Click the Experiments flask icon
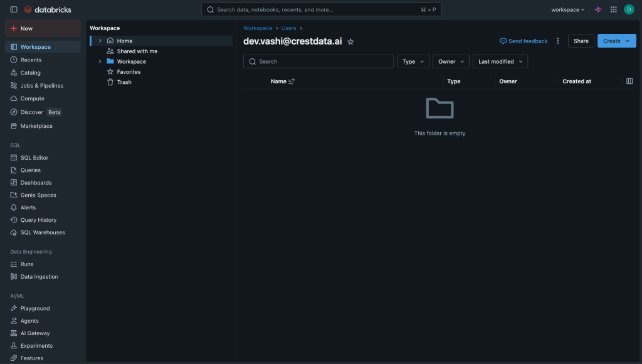Screen dimensions: 642x364 [x=14, y=346]
